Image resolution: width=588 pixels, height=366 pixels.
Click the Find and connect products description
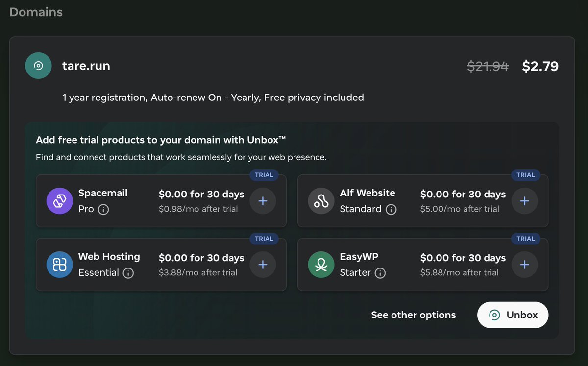click(x=181, y=158)
